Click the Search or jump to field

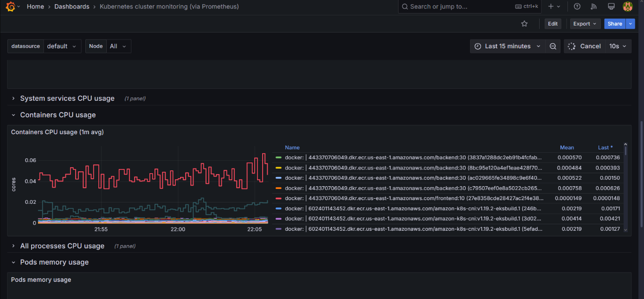[x=470, y=6]
